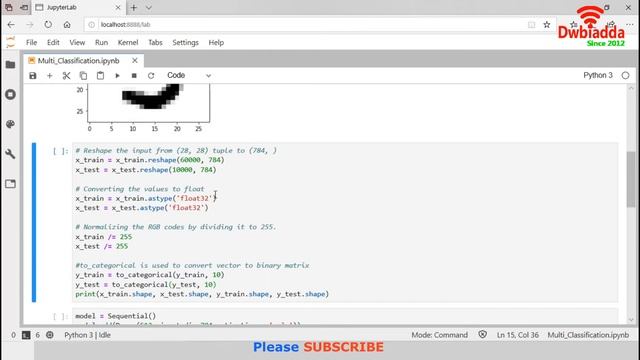Click the blue active cell collapser bar
The height and width of the screenshot is (360, 640).
(34, 222)
